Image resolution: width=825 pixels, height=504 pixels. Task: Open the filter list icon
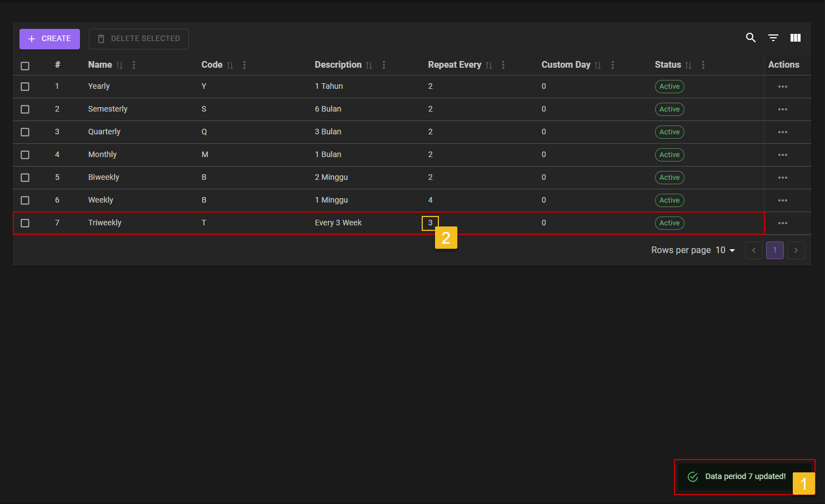(x=773, y=38)
